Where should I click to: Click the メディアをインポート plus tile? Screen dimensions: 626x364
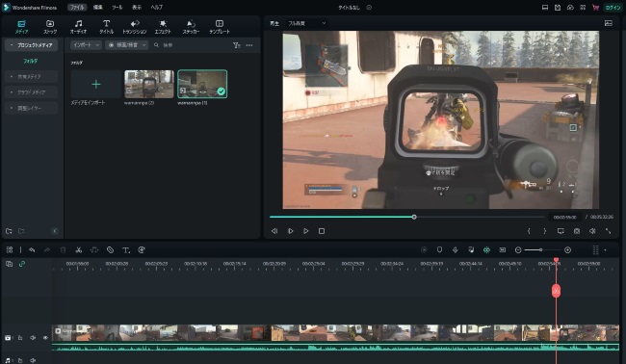95,84
